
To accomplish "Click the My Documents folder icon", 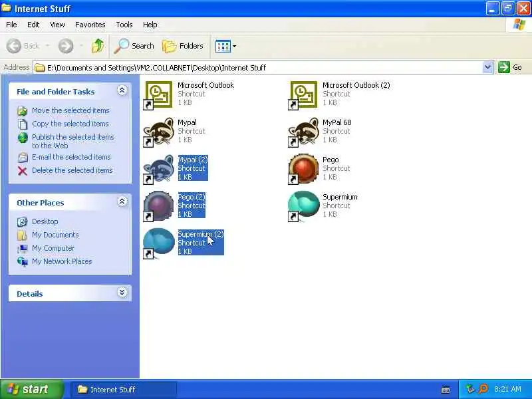I will [23, 235].
